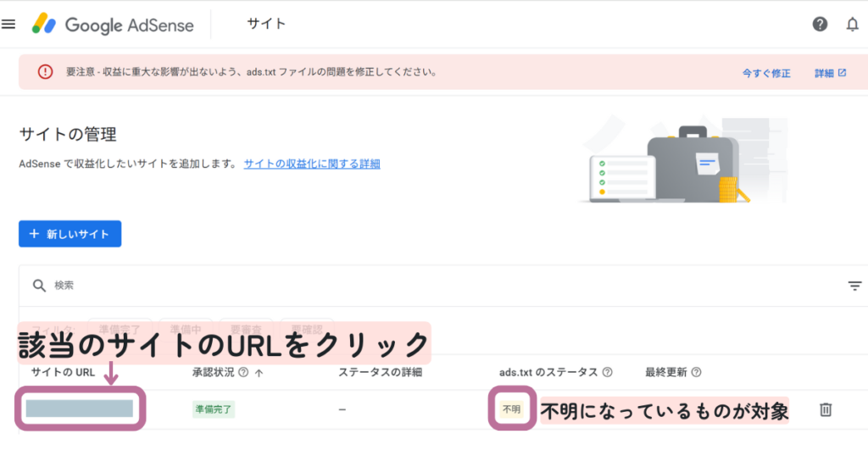
Task: Open the help question mark icon
Action: click(820, 25)
